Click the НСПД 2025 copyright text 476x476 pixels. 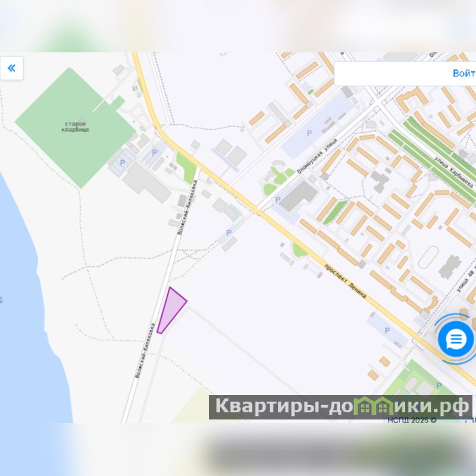point(412,420)
